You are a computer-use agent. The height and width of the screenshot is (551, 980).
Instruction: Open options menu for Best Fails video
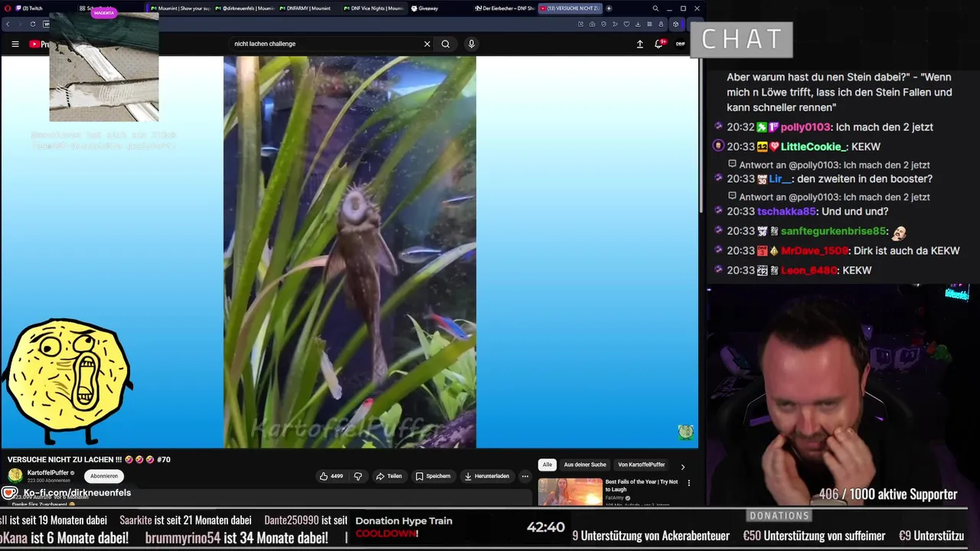[x=689, y=483]
